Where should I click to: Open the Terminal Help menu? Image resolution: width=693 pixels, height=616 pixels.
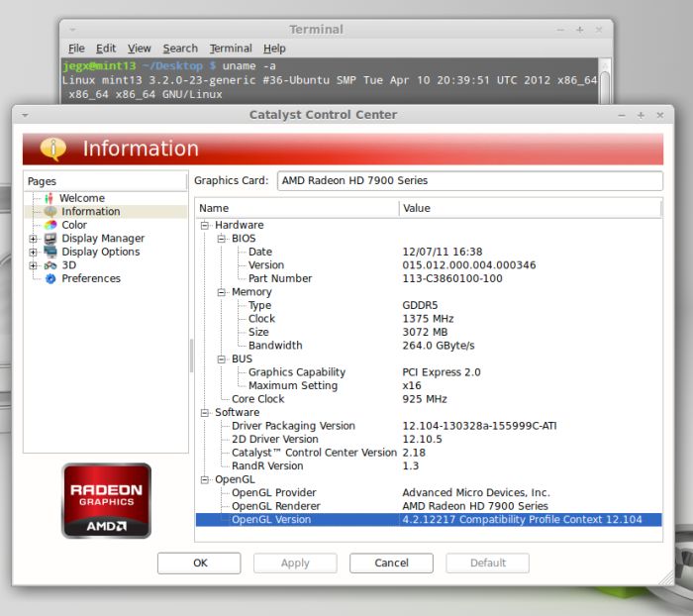tap(274, 49)
